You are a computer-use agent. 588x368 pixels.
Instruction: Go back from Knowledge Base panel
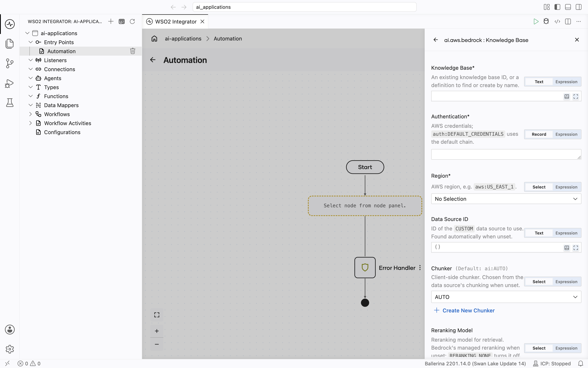click(x=436, y=40)
